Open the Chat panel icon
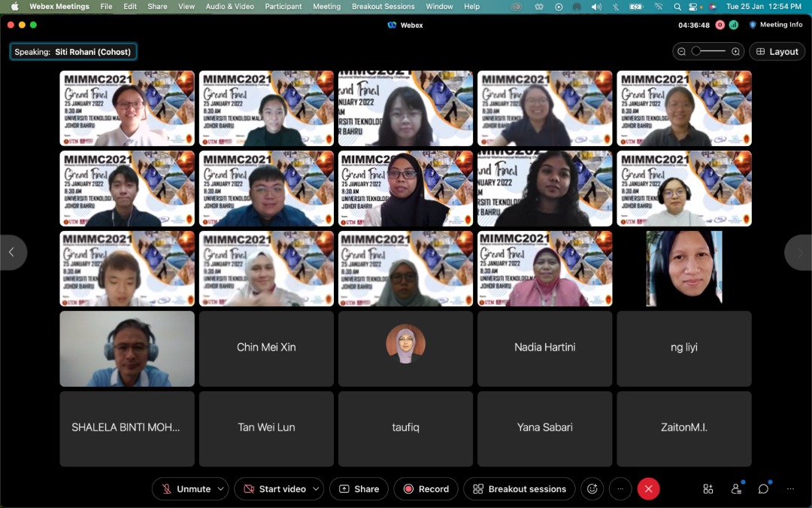 [x=763, y=488]
